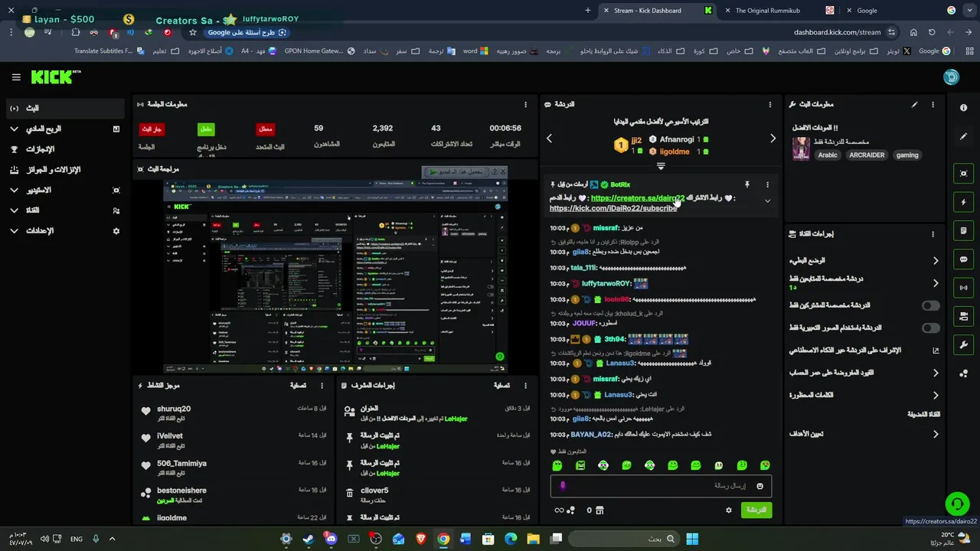Expand the Channel section in sidebar

pos(64,210)
